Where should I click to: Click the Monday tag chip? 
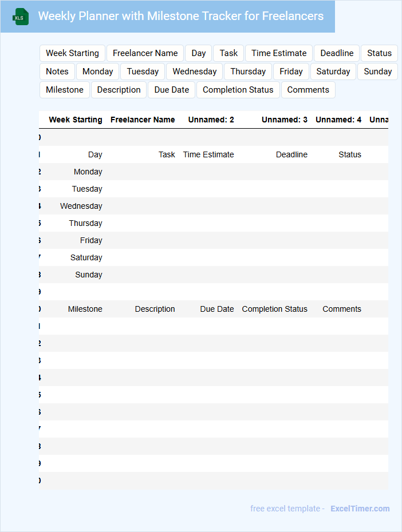click(x=97, y=72)
